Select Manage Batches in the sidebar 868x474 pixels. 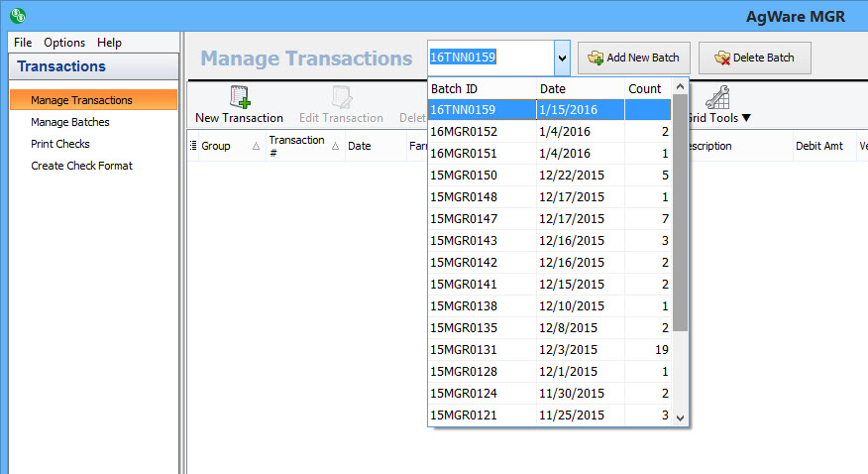(69, 122)
